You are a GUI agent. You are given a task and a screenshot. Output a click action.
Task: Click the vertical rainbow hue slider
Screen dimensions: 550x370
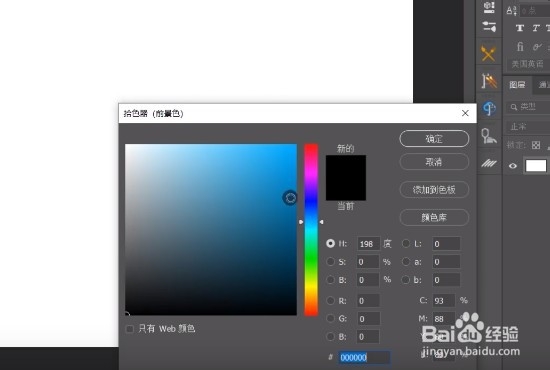click(x=311, y=230)
